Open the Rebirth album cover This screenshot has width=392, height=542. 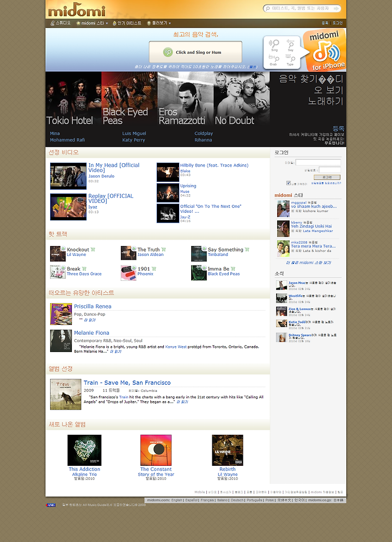tap(228, 450)
